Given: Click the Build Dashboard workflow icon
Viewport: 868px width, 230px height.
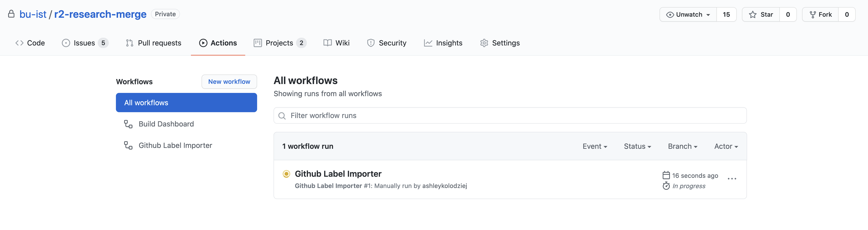Looking at the screenshot, I should pos(128,124).
